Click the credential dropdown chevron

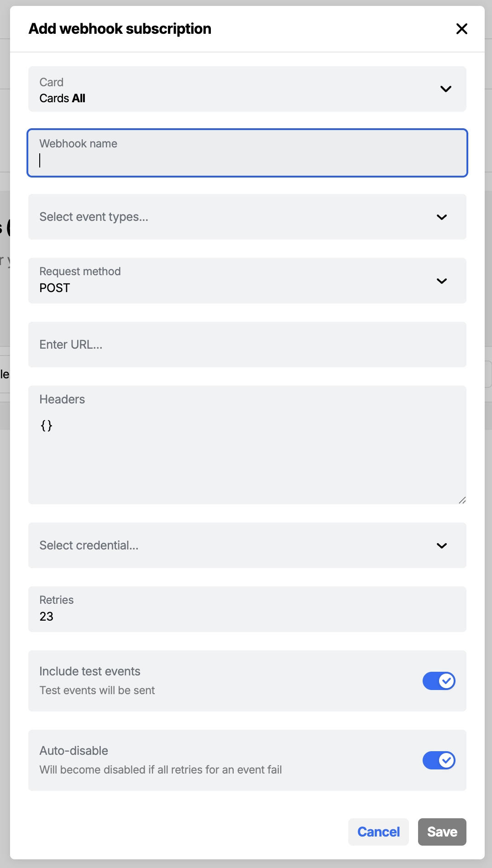(441, 546)
